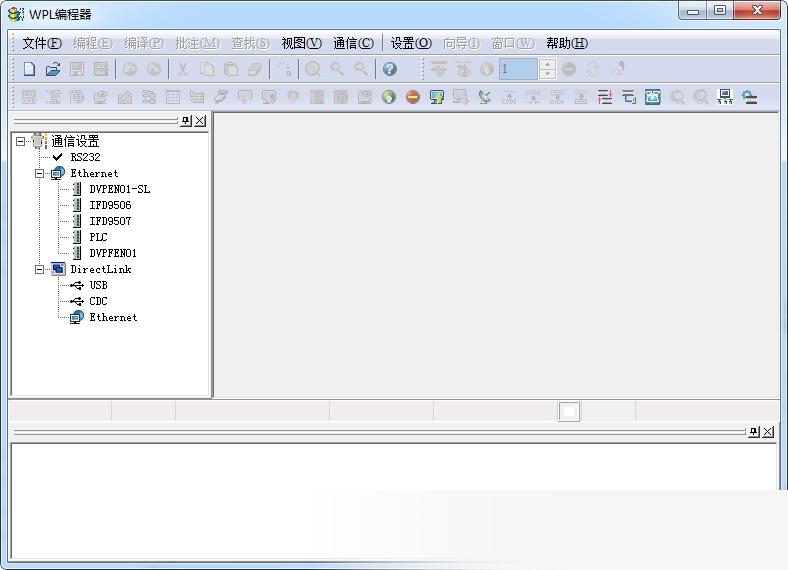Click the grayed-out 查找(S) menu
This screenshot has height=570, width=788.
click(x=250, y=43)
